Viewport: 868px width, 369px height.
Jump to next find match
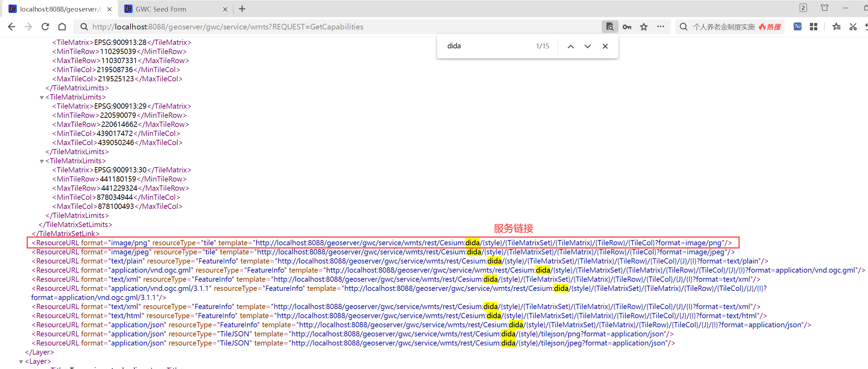tap(588, 46)
